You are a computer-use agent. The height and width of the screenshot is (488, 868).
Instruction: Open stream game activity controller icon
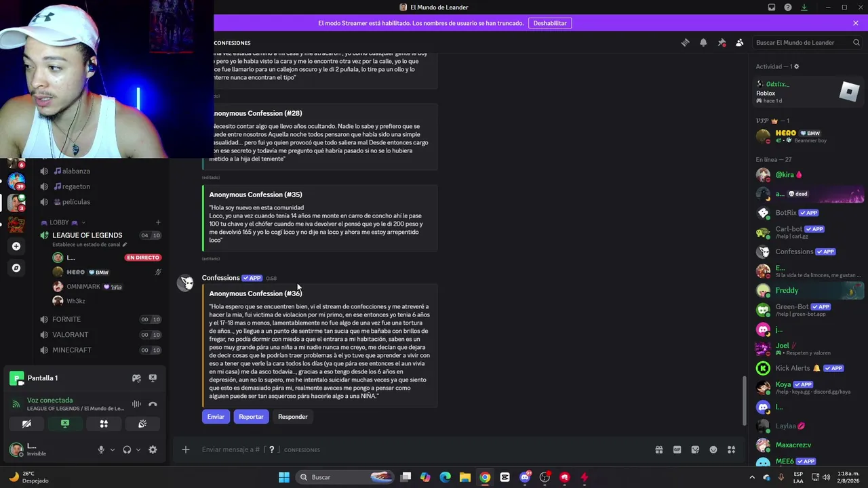click(x=136, y=378)
